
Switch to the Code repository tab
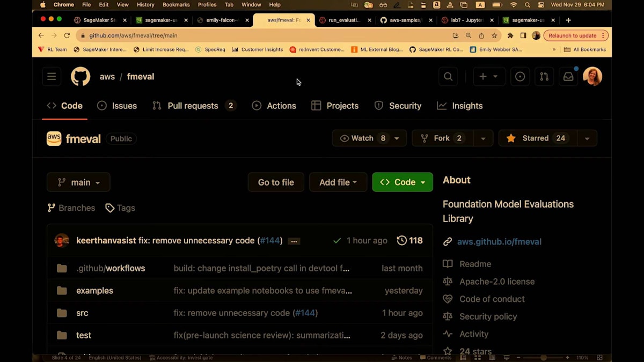pos(65,106)
